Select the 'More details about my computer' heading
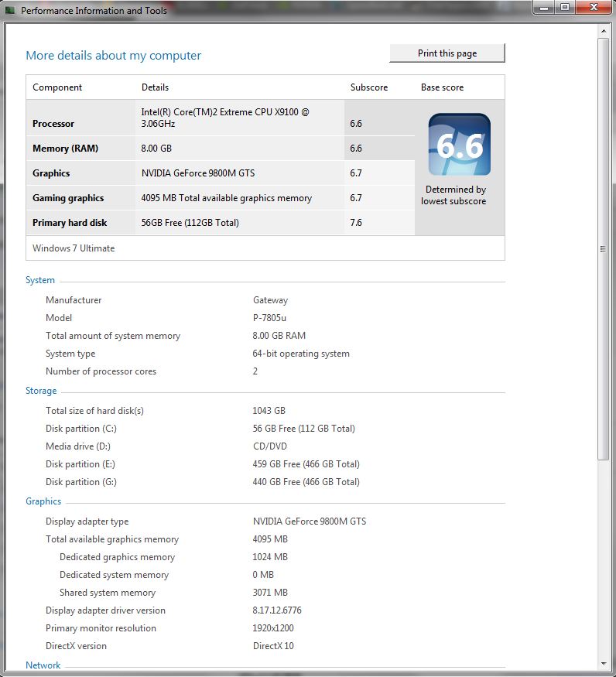 pos(113,55)
